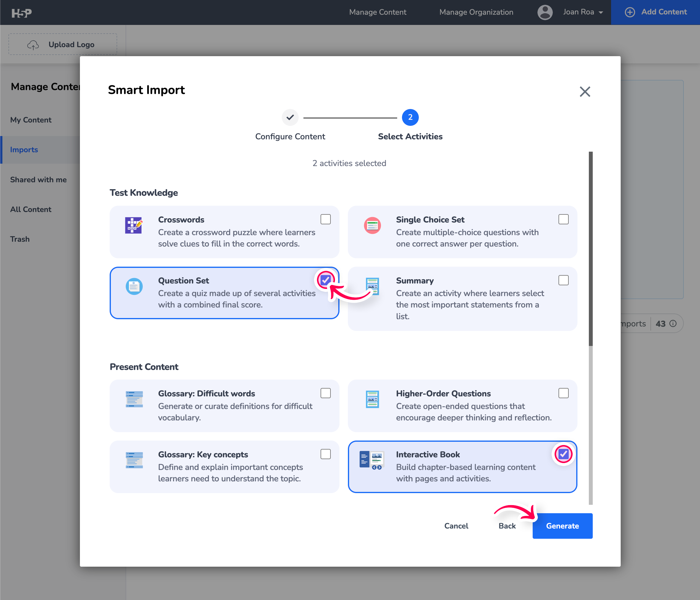Enable the Crosswords checkbox
Viewport: 700px width, 600px height.
pos(326,219)
